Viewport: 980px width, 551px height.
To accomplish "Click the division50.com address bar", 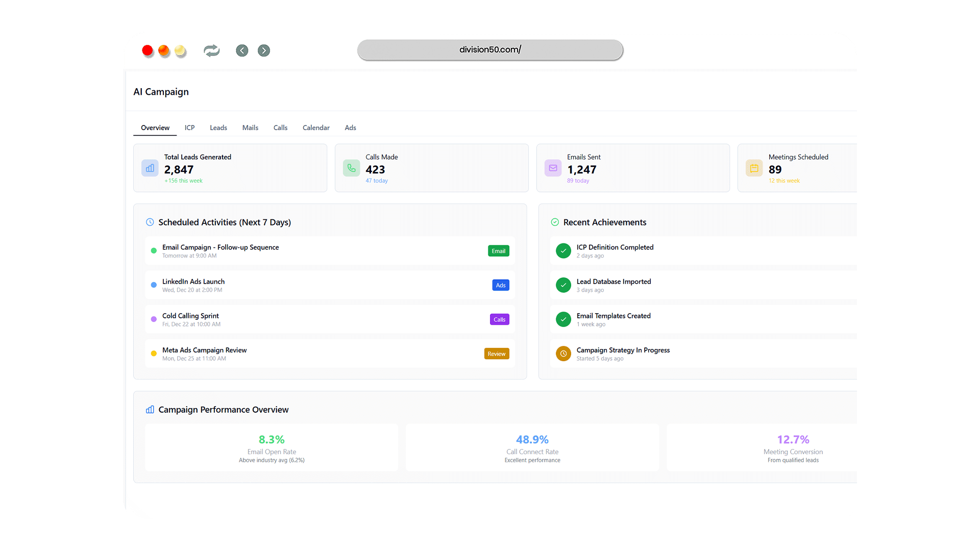I will click(490, 50).
